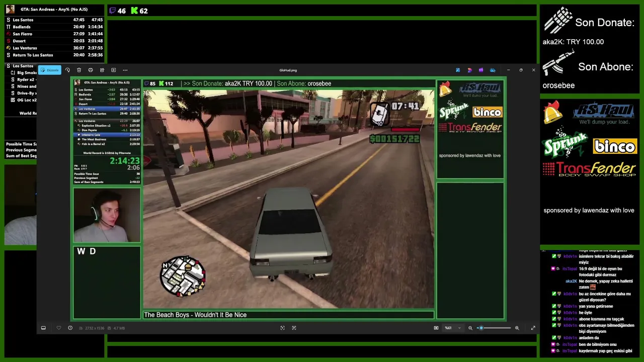The width and height of the screenshot is (644, 362).
Task: Delete the image with the trash icon
Action: [x=79, y=70]
